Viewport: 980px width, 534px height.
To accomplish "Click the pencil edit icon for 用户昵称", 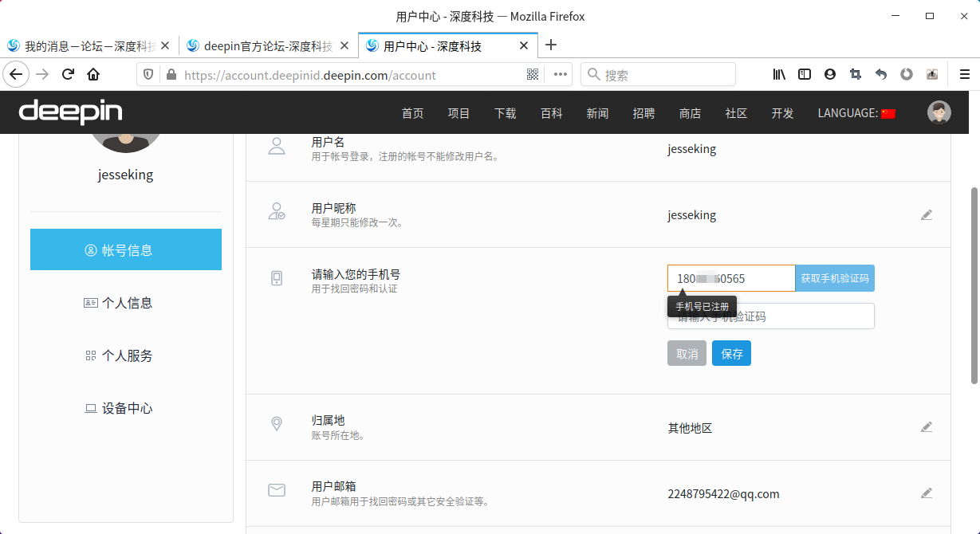I will tap(926, 215).
